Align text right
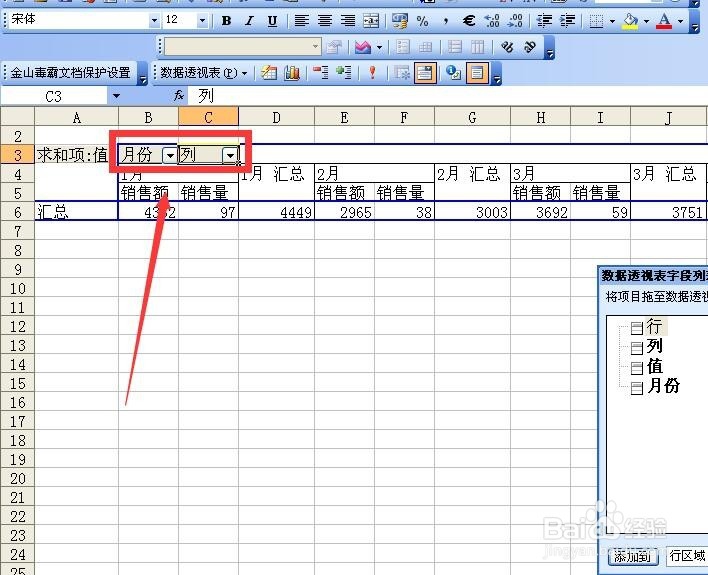 (x=348, y=21)
